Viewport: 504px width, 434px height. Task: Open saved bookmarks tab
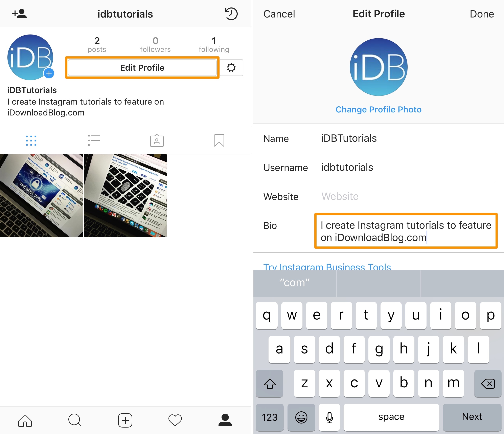pyautogui.click(x=219, y=141)
